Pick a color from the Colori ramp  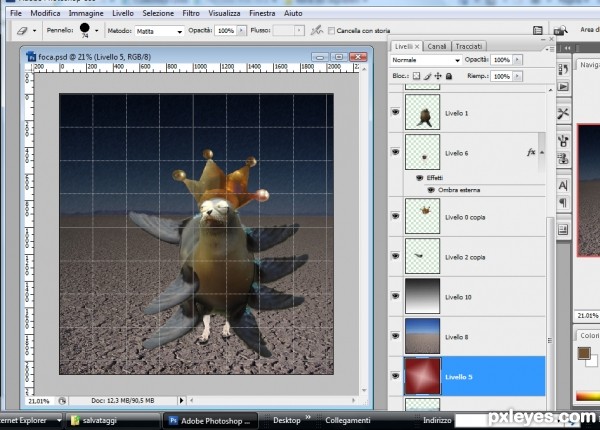point(588,396)
